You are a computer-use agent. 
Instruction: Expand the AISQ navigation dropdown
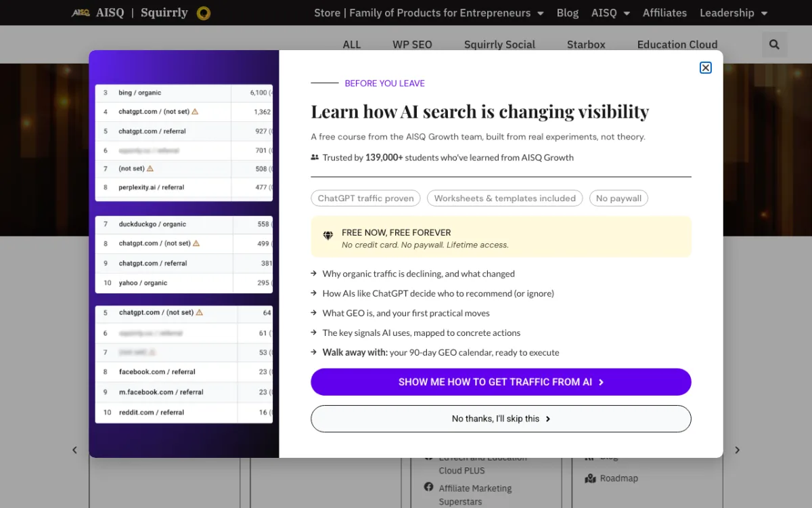click(x=610, y=13)
